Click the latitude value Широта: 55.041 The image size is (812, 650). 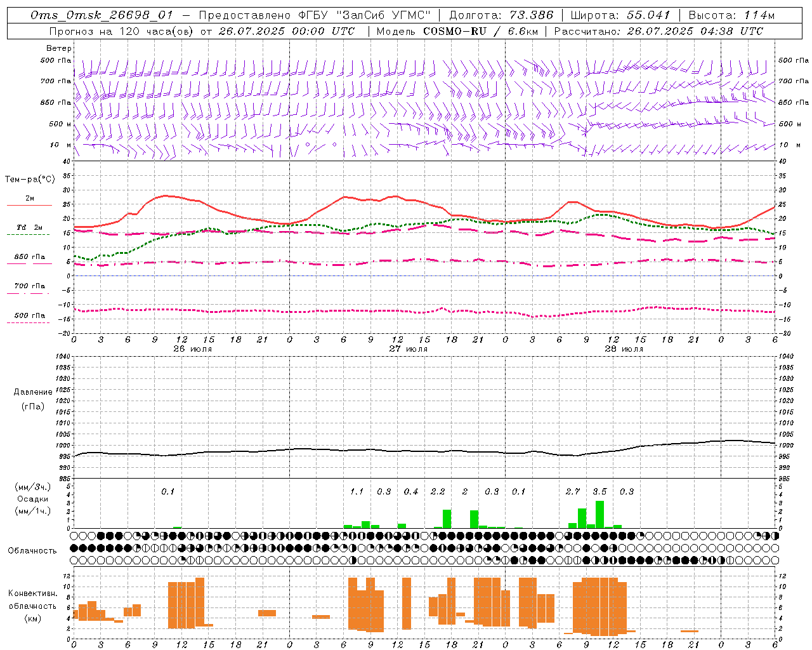click(x=620, y=15)
